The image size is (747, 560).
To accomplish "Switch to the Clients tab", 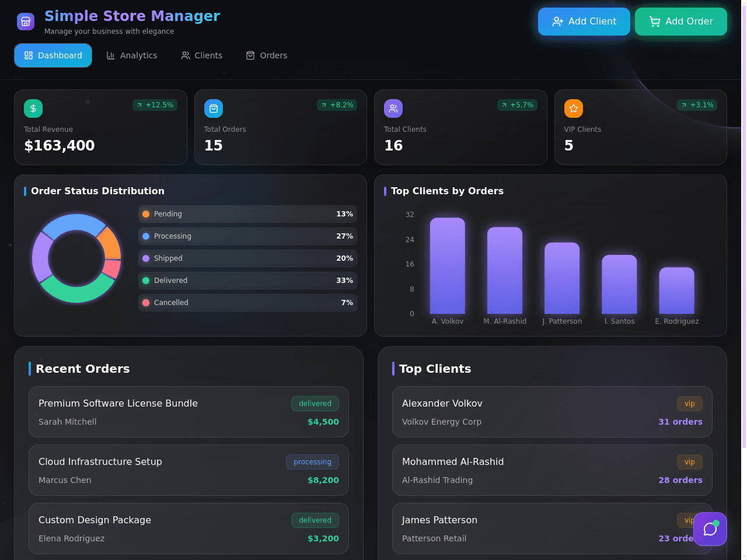I will [202, 55].
